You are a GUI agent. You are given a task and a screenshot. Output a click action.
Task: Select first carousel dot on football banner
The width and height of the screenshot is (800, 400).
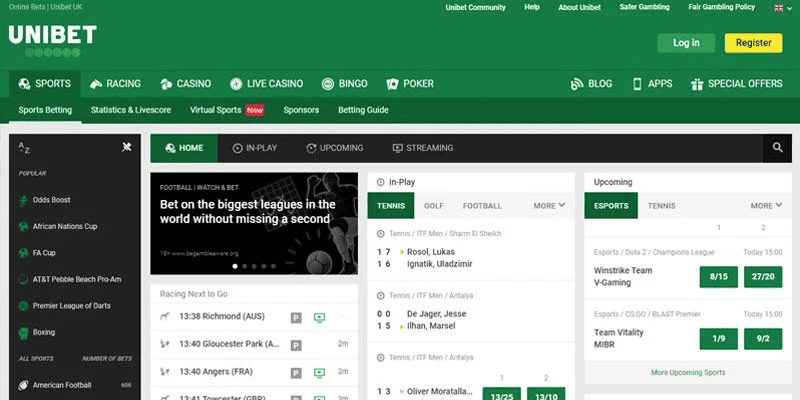pyautogui.click(x=235, y=266)
